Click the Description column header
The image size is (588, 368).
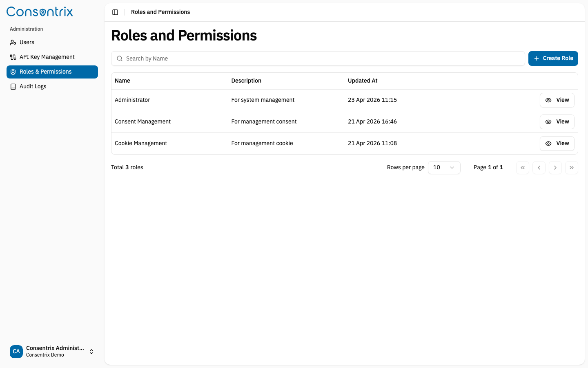[x=246, y=81]
